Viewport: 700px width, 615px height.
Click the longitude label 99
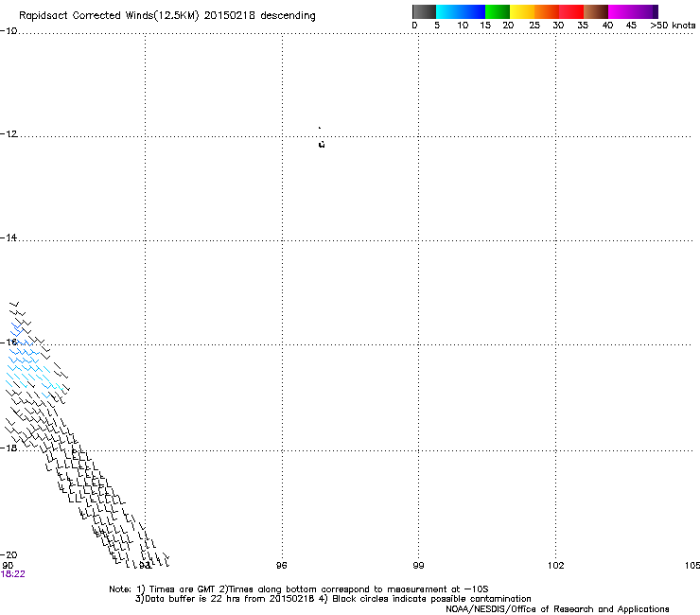[x=418, y=566]
